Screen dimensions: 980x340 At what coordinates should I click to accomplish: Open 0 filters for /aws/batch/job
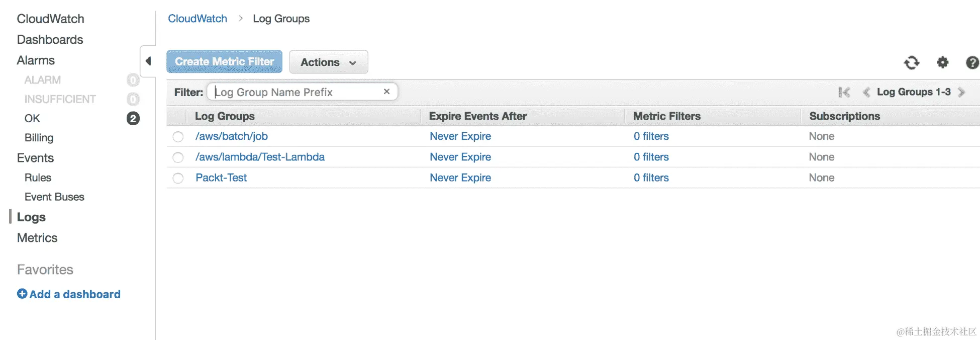point(651,136)
